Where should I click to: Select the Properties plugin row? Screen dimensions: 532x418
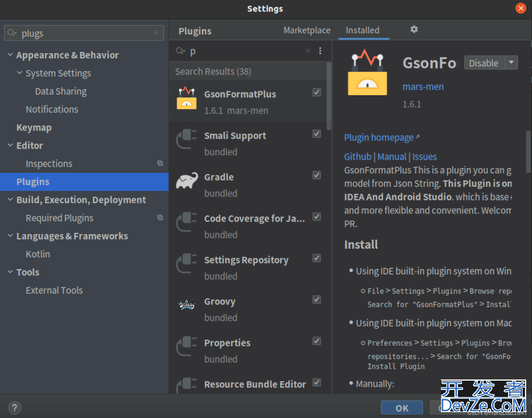[249, 350]
